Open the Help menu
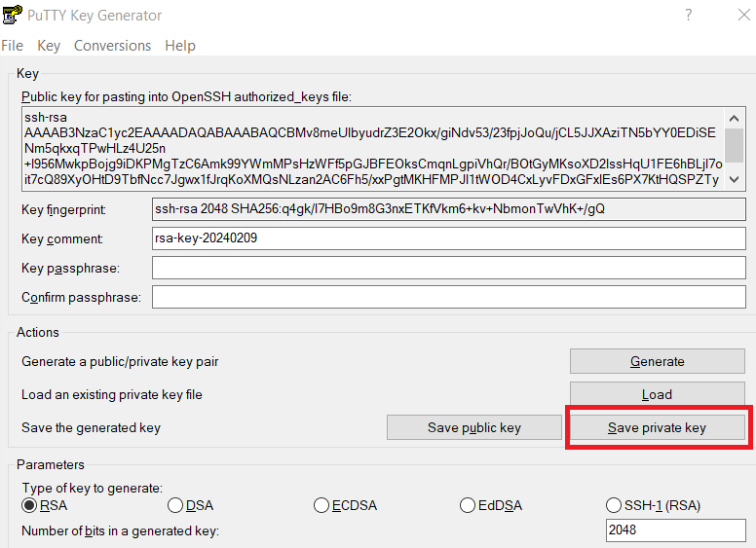Image resolution: width=756 pixels, height=548 pixels. pyautogui.click(x=180, y=46)
